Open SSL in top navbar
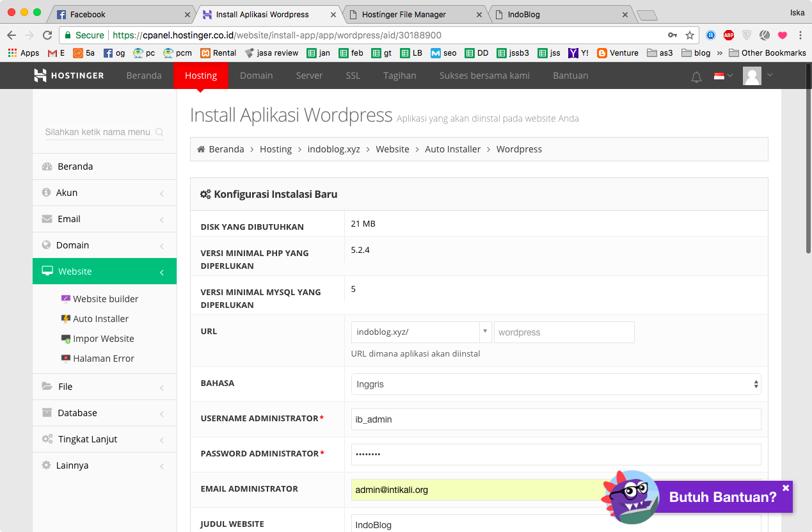This screenshot has width=812, height=532. [x=353, y=76]
